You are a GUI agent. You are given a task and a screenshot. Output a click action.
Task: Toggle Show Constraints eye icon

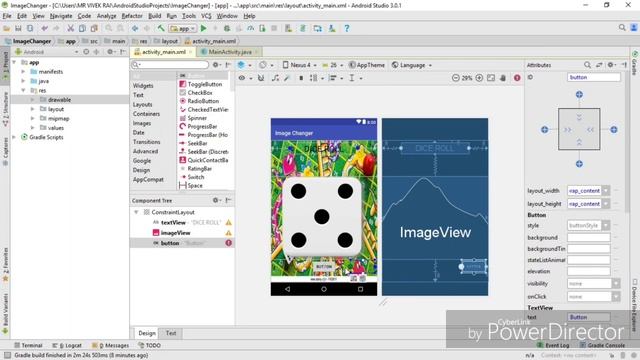[x=242, y=78]
